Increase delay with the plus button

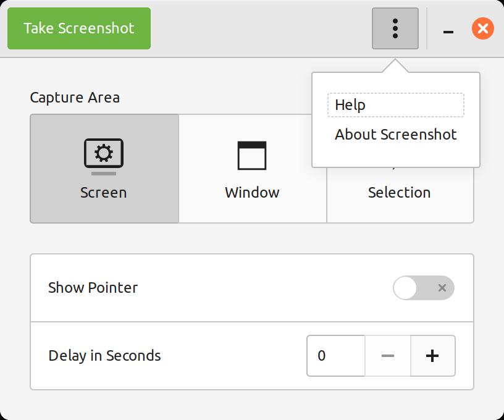[432, 356]
